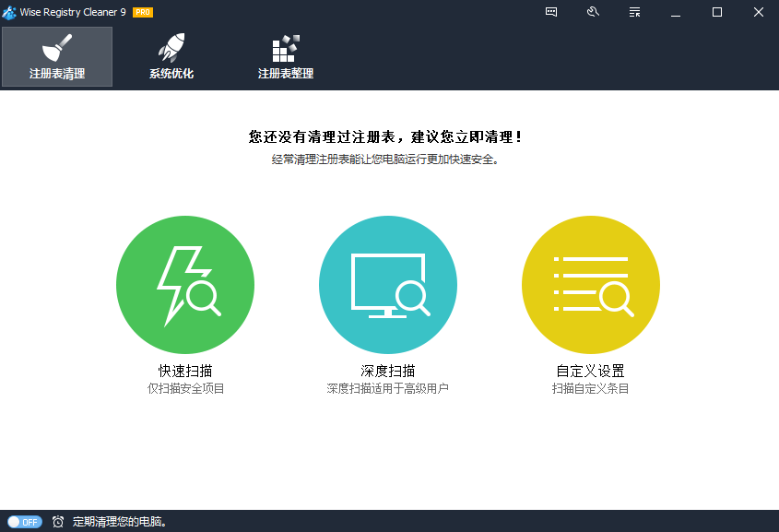The image size is (779, 532).
Task: Open the menu list icon in title bar
Action: click(x=634, y=12)
